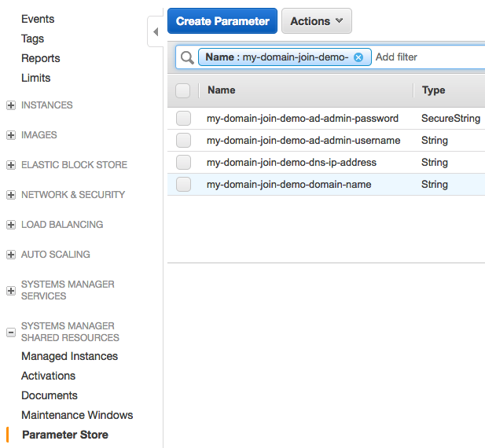This screenshot has height=448, width=485.
Task: Go to Maintenance Windows page
Action: click(77, 415)
